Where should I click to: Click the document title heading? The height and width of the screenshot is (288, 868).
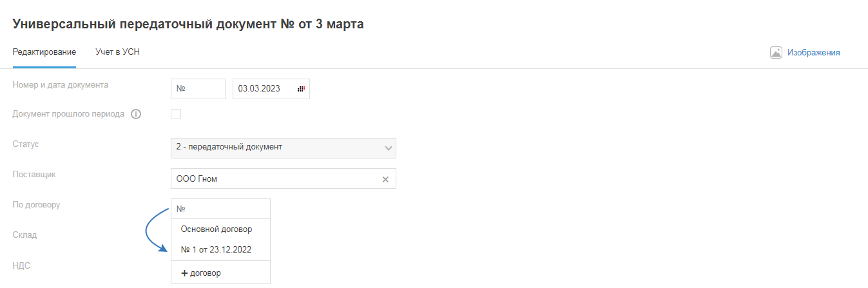point(188,24)
